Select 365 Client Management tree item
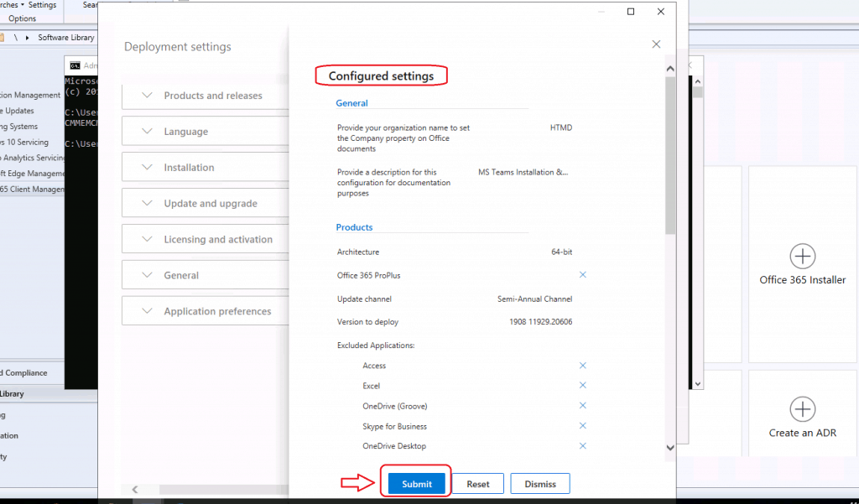This screenshot has width=859, height=504. tap(32, 189)
